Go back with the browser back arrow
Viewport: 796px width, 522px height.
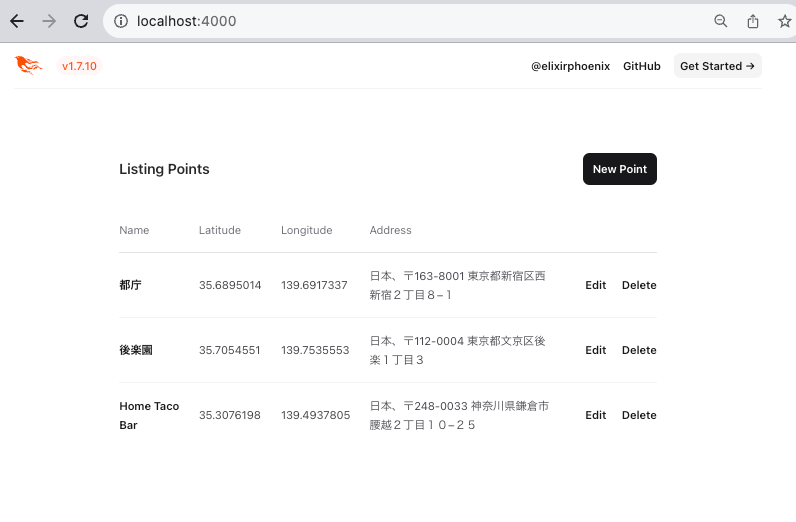coord(17,21)
